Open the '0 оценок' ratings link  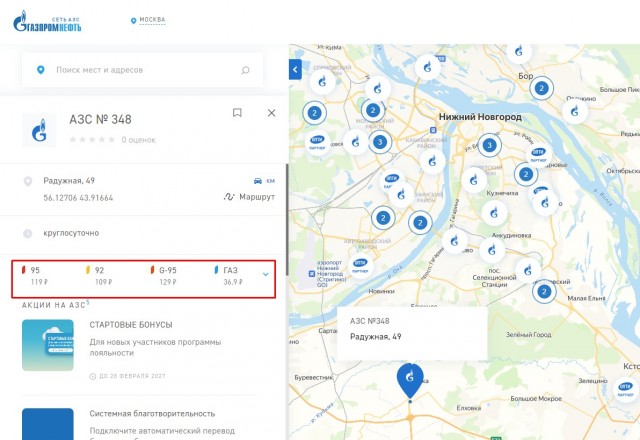click(138, 140)
